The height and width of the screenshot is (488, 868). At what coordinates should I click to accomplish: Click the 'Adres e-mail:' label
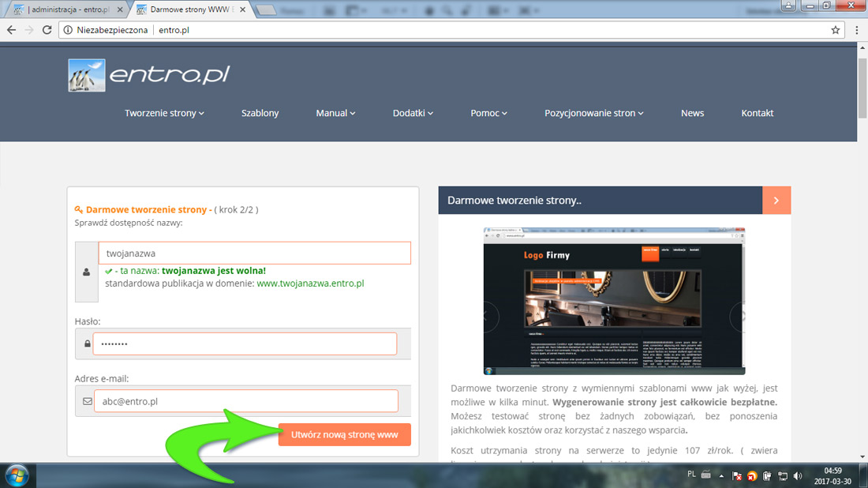coord(102,379)
